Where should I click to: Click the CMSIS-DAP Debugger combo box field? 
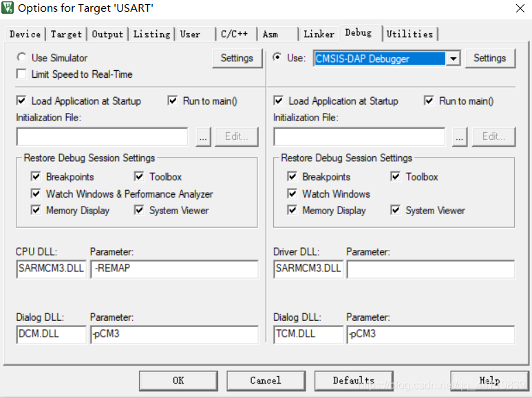tap(380, 59)
